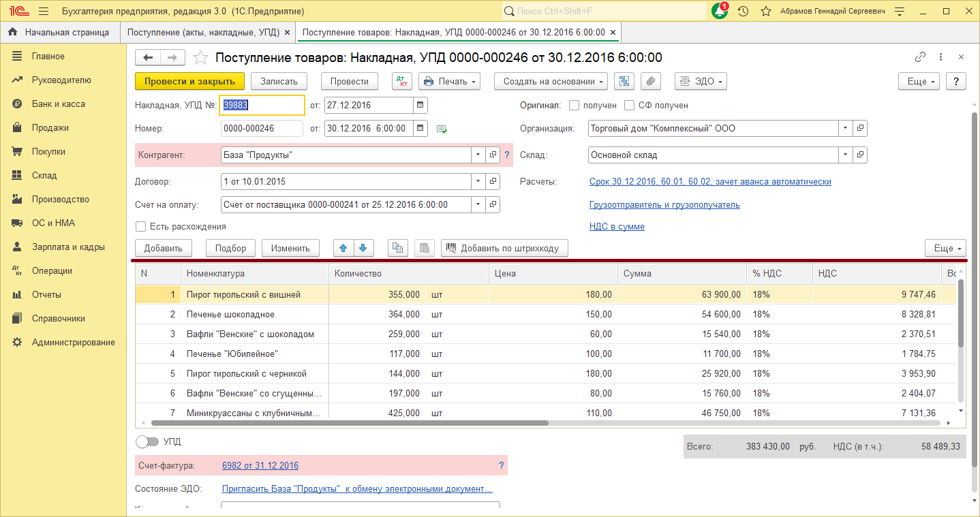Move row up with blue up arrow
Screen dimensions: 980x517
coord(343,248)
